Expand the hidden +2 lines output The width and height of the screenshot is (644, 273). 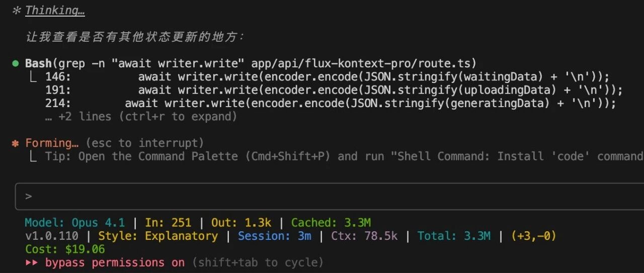point(141,117)
